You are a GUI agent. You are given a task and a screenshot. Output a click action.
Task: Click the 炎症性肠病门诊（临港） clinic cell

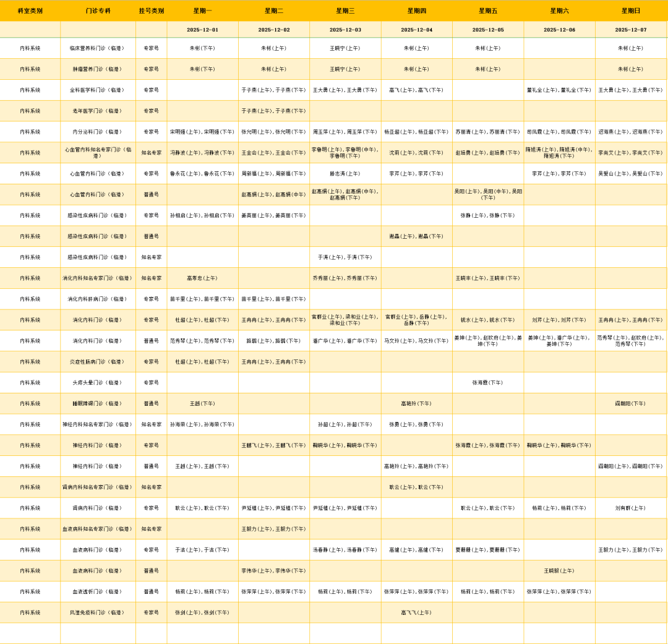(x=98, y=361)
